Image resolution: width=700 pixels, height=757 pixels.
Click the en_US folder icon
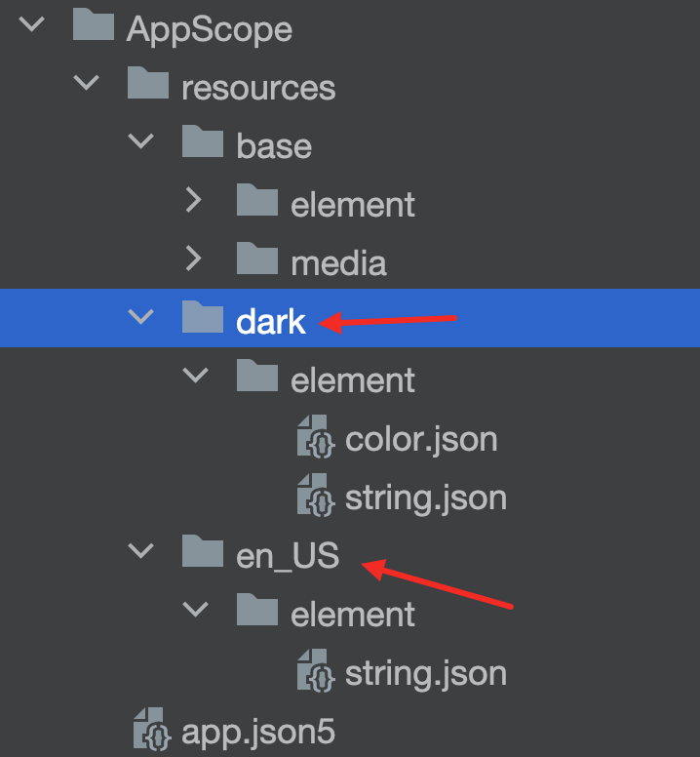coord(203,551)
